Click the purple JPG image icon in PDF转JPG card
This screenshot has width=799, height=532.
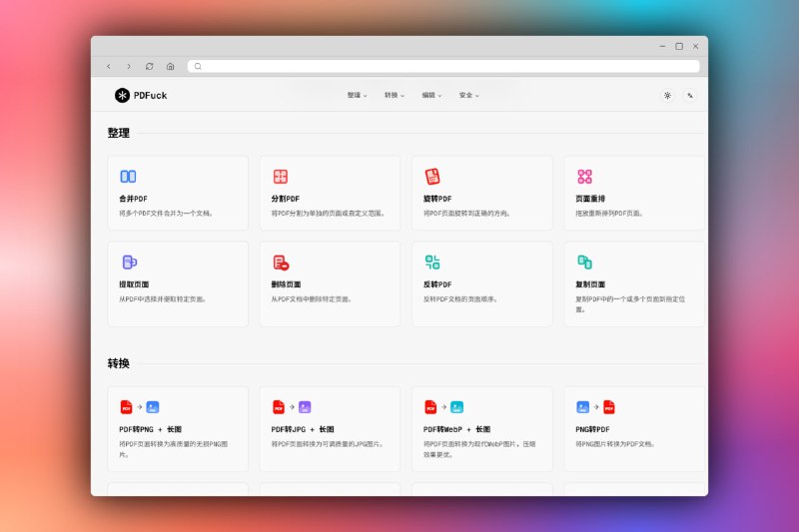(x=305, y=407)
